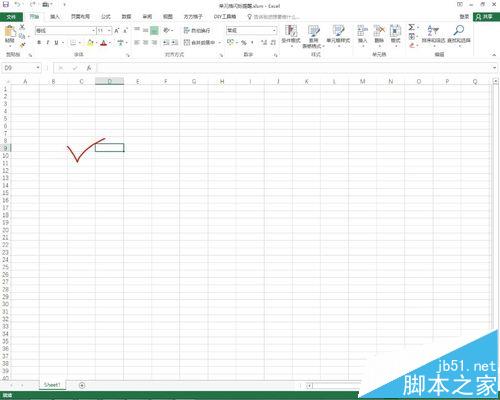
Task: Toggle align text left
Action: coord(137,42)
